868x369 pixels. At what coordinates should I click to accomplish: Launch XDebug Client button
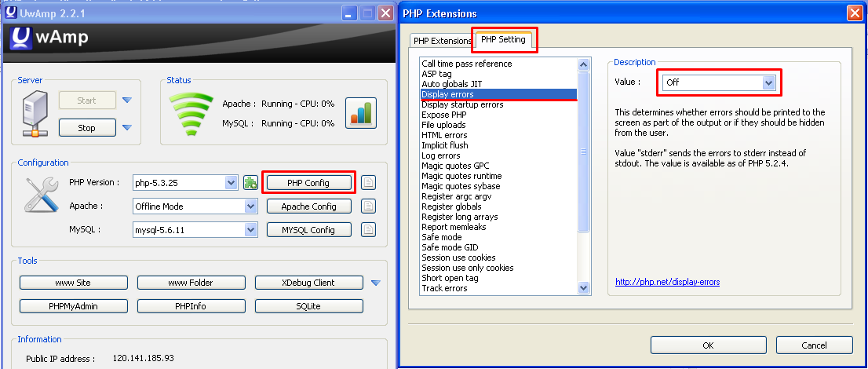(x=309, y=283)
